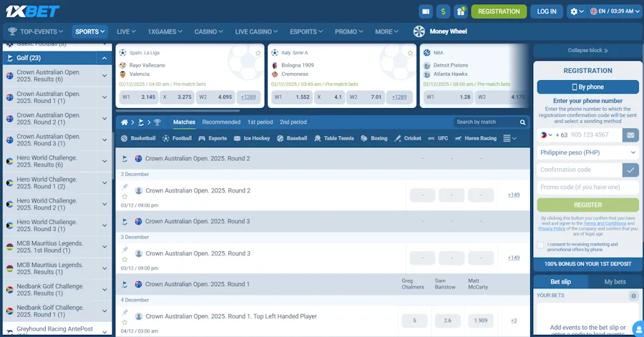Open the 1XBET home logo
644x337 pixels.
(x=32, y=11)
